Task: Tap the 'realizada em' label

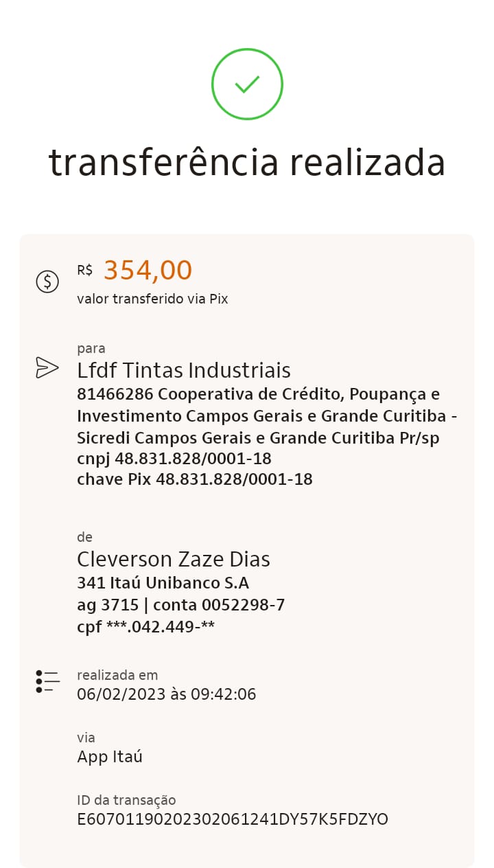Action: (117, 675)
